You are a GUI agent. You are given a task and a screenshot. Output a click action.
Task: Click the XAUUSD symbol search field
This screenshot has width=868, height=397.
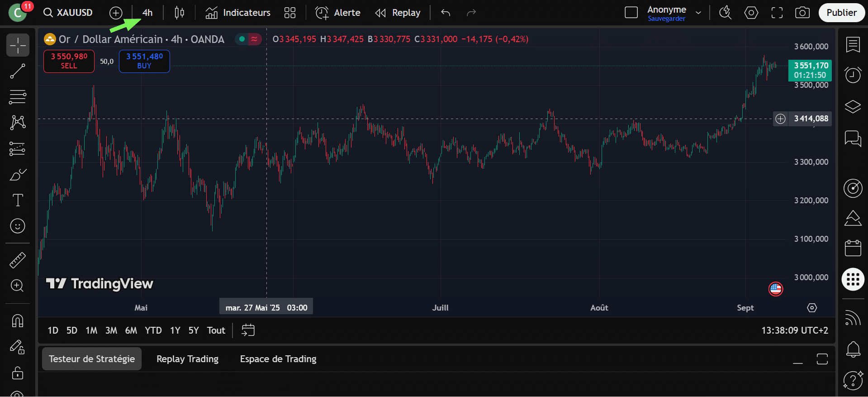69,13
